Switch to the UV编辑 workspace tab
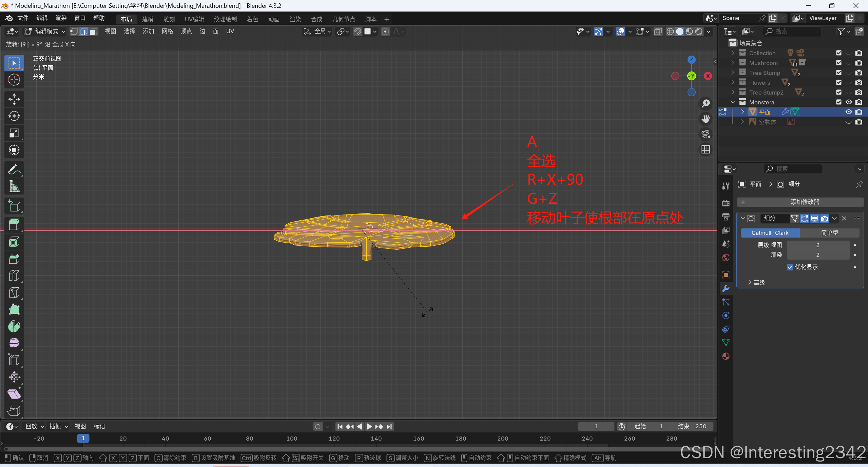 [194, 19]
